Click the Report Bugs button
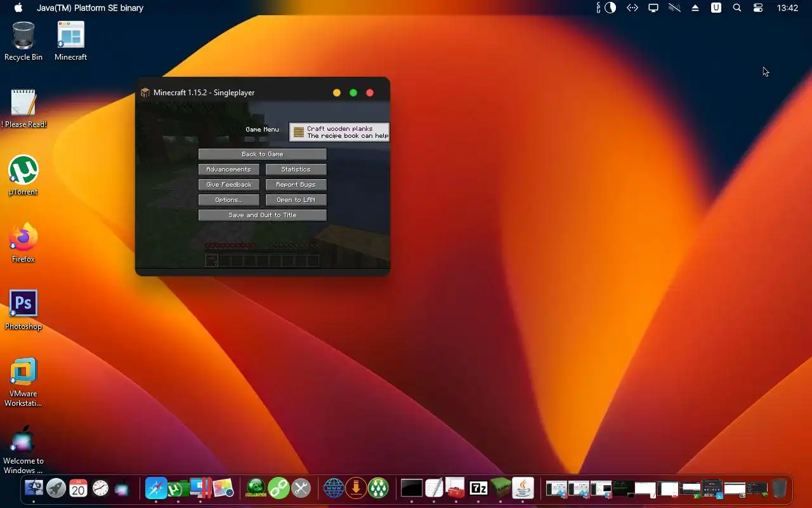 pyautogui.click(x=296, y=185)
